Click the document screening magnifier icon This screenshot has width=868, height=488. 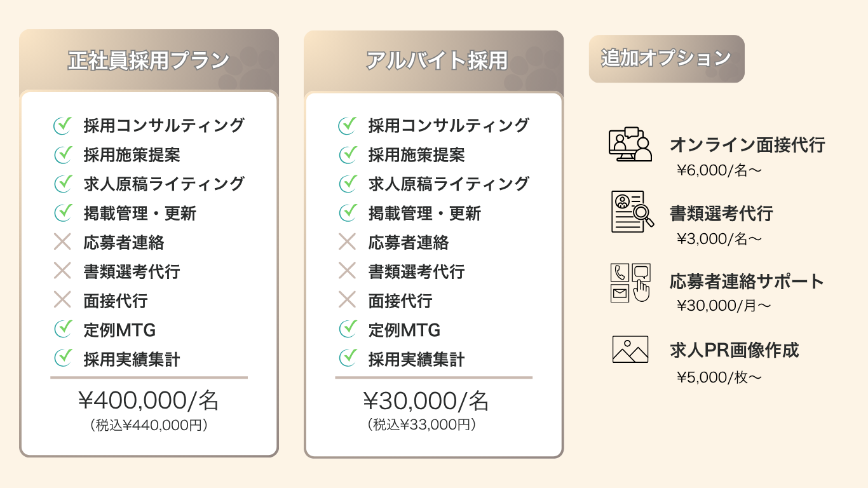coord(632,212)
